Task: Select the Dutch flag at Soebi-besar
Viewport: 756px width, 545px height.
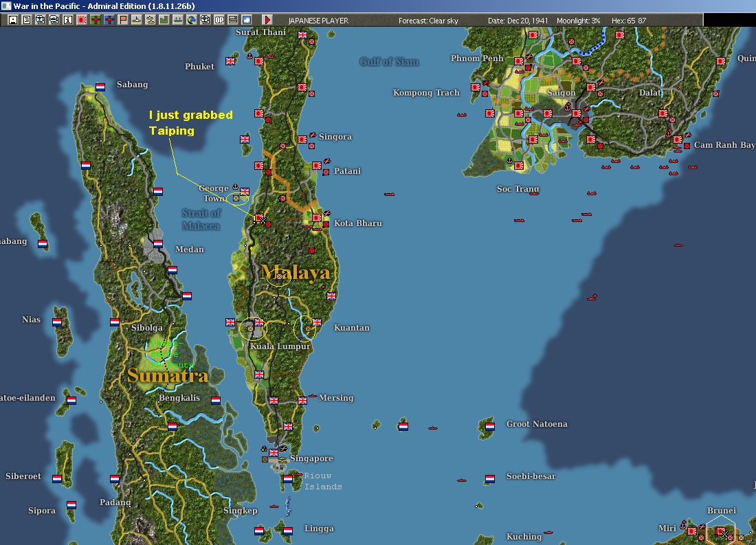Action: click(x=490, y=478)
